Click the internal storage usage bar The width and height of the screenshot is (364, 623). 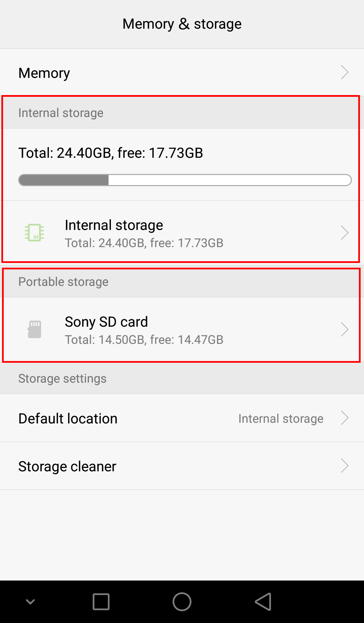(x=185, y=180)
